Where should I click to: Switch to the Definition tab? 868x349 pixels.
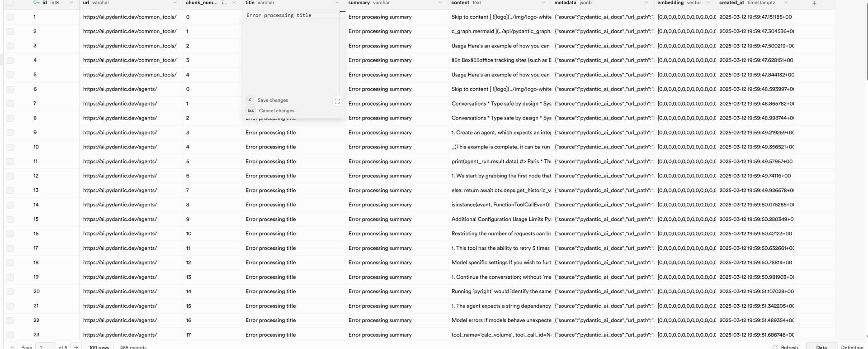[852, 347]
